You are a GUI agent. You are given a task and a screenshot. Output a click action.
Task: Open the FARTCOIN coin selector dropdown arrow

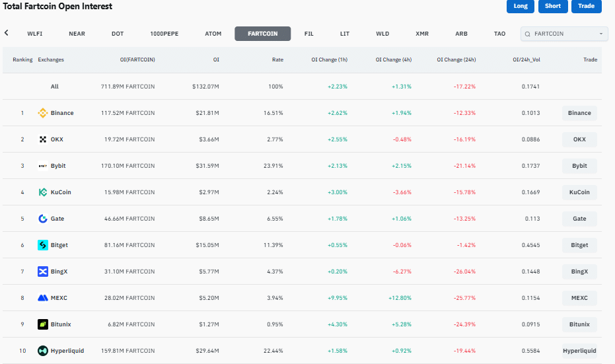[601, 34]
